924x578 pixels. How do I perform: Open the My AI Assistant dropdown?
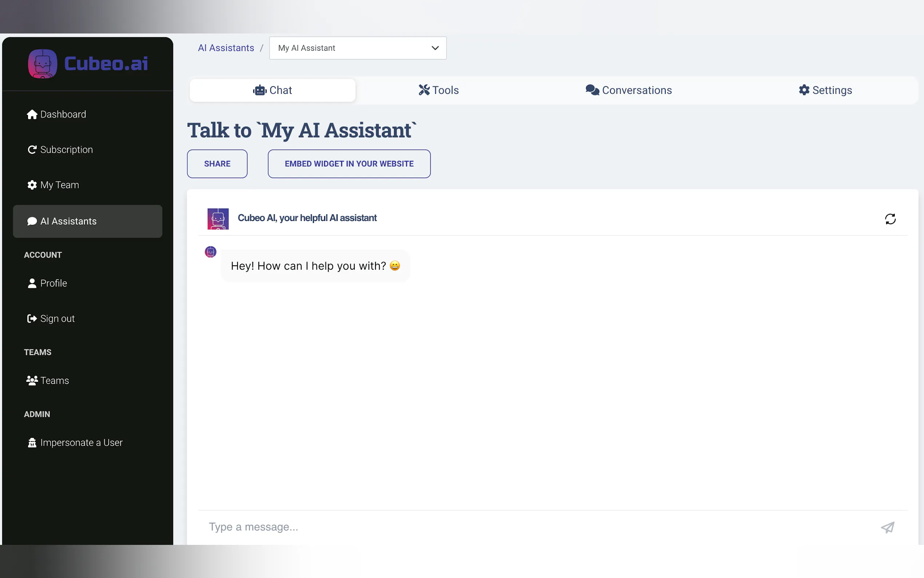(x=358, y=48)
